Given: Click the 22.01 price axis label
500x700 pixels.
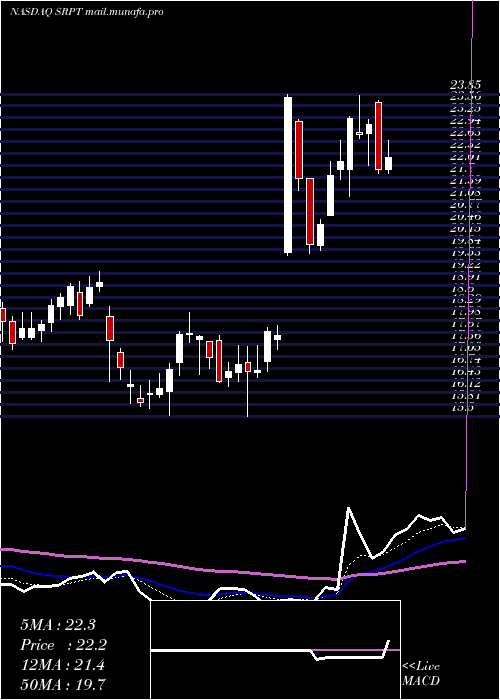Looking at the screenshot, I should click(x=465, y=157).
